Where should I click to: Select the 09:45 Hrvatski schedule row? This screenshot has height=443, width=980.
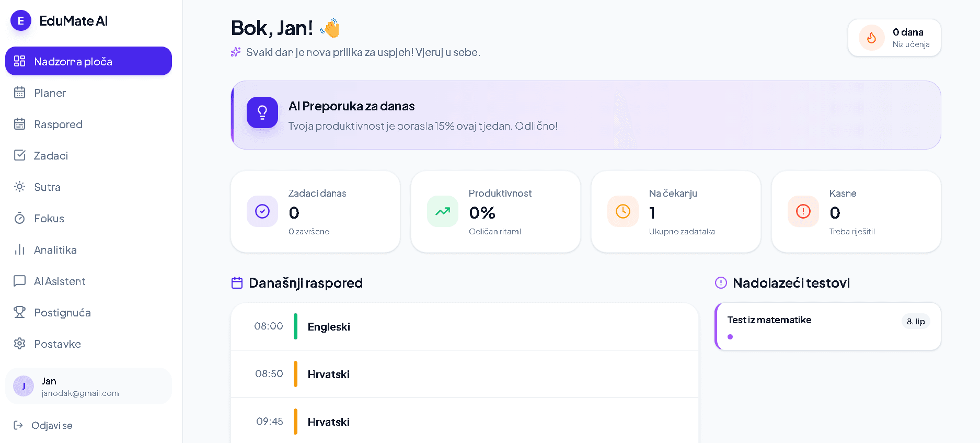click(465, 421)
